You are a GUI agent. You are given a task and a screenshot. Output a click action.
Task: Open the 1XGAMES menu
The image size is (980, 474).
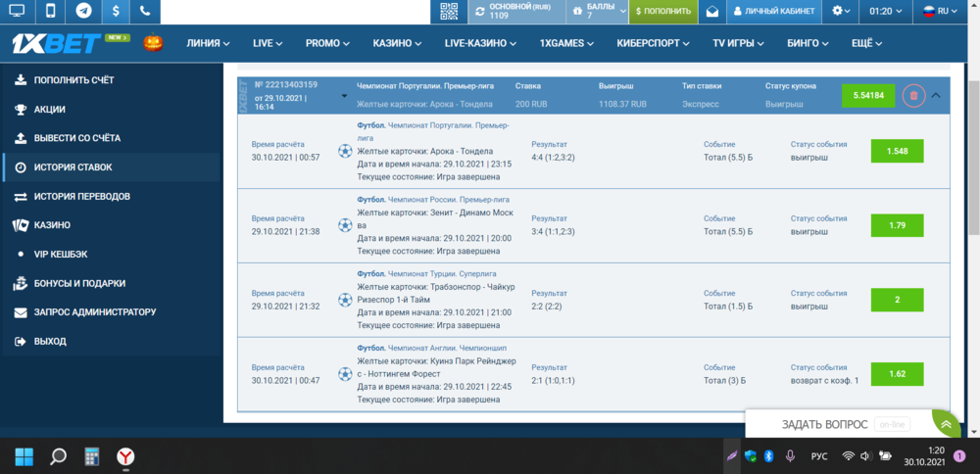[x=566, y=44]
